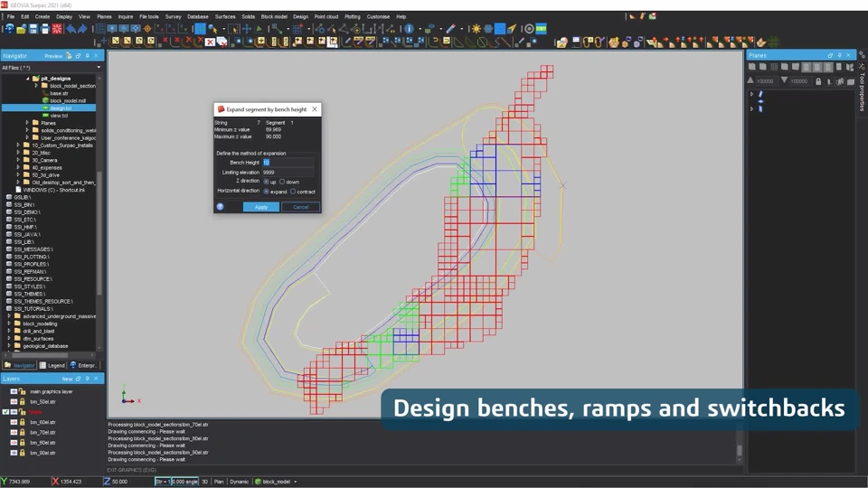The height and width of the screenshot is (488, 868).
Task: Toggle the active layer checkbox in Layers
Action: pos(5,412)
